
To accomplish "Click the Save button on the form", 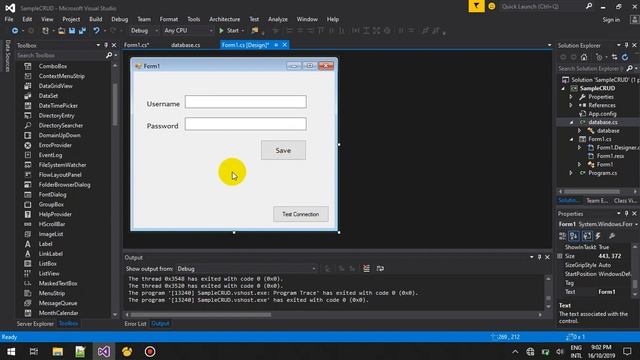I will [x=283, y=150].
